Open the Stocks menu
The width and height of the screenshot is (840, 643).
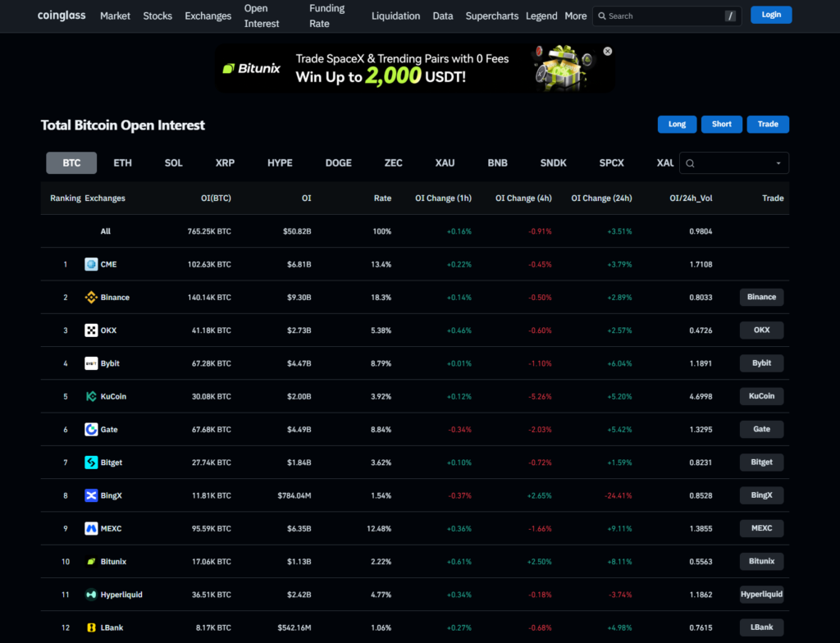pyautogui.click(x=157, y=16)
